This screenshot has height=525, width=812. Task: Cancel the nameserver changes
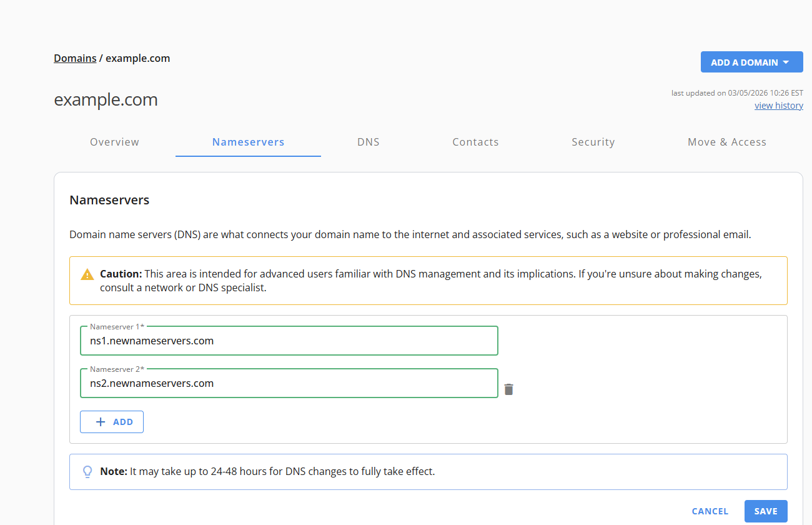(x=710, y=511)
